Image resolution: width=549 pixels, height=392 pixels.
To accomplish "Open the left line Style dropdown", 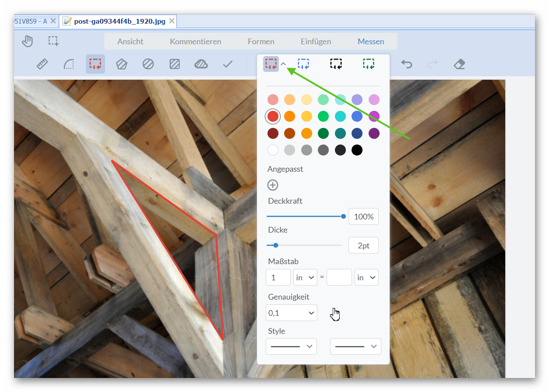I will [291, 346].
